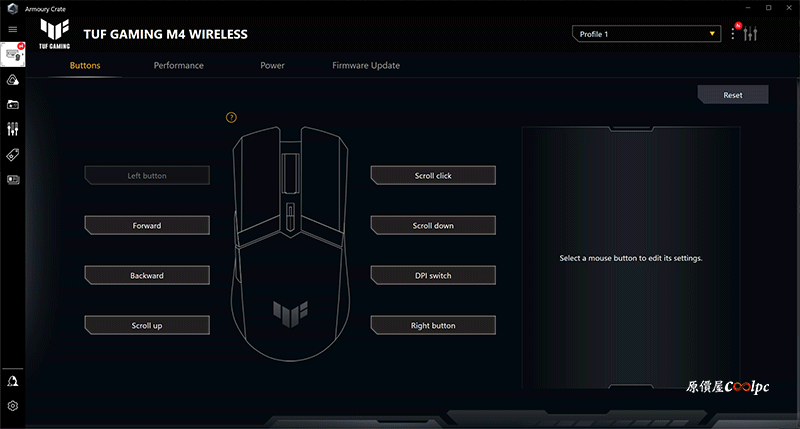Open the Firmware Update tab
The image size is (800, 429).
point(366,65)
